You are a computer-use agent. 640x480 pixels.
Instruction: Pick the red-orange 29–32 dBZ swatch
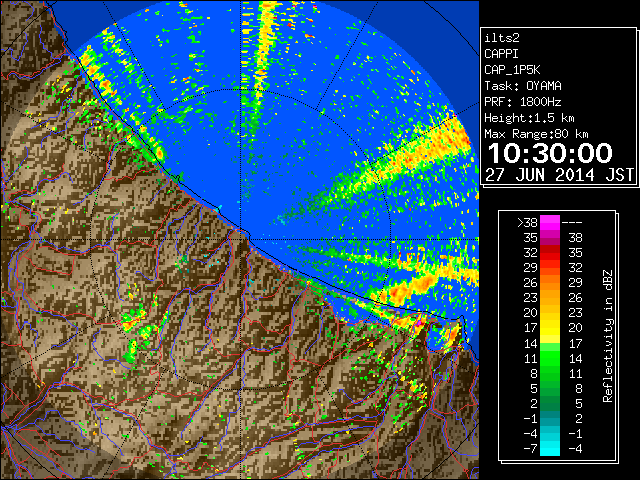[550, 268]
